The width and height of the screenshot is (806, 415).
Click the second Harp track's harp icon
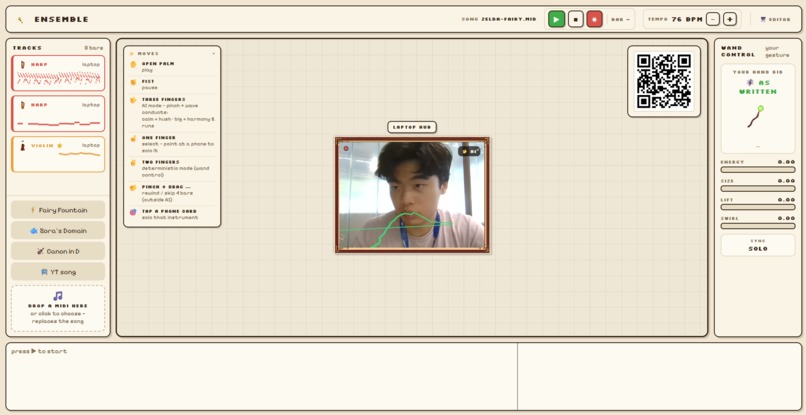(23, 105)
